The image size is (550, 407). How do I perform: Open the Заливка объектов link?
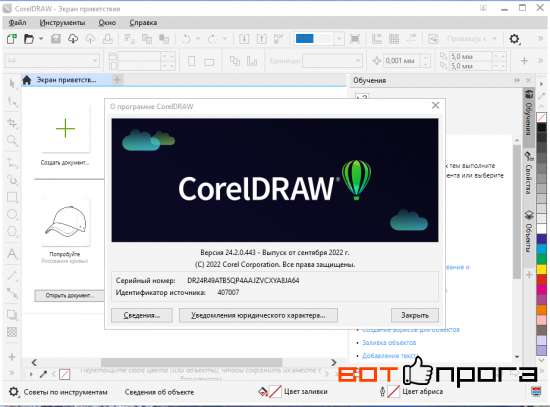pos(389,342)
